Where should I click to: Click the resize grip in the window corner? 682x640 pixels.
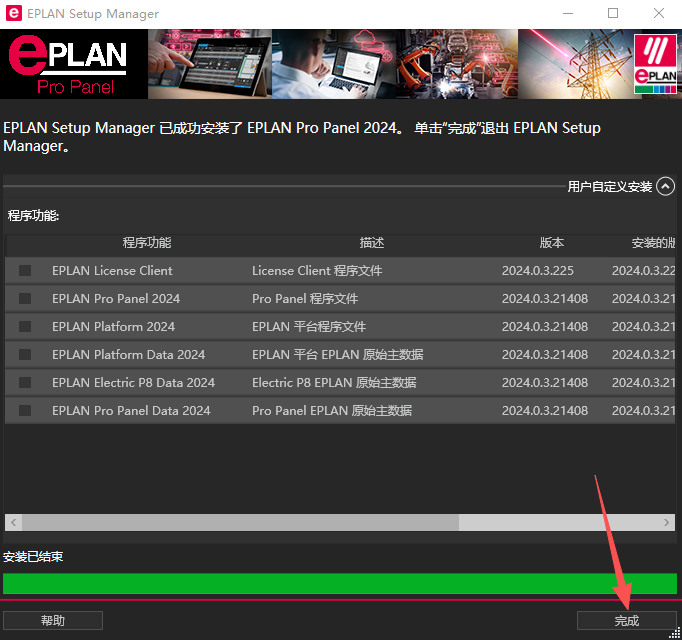[675, 633]
